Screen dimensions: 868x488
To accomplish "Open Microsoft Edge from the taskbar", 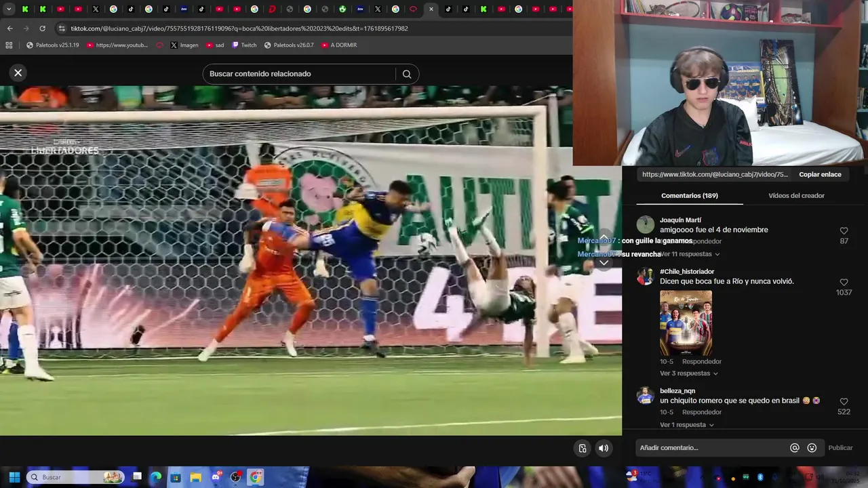I will click(156, 477).
